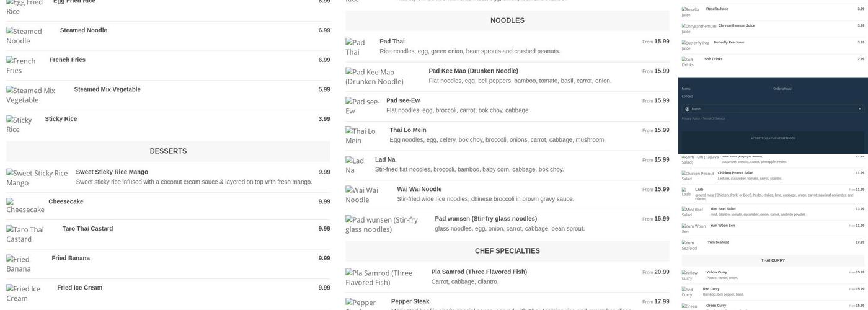Select the Yellow Curry menu item
868x310 pixels.
tap(717, 272)
